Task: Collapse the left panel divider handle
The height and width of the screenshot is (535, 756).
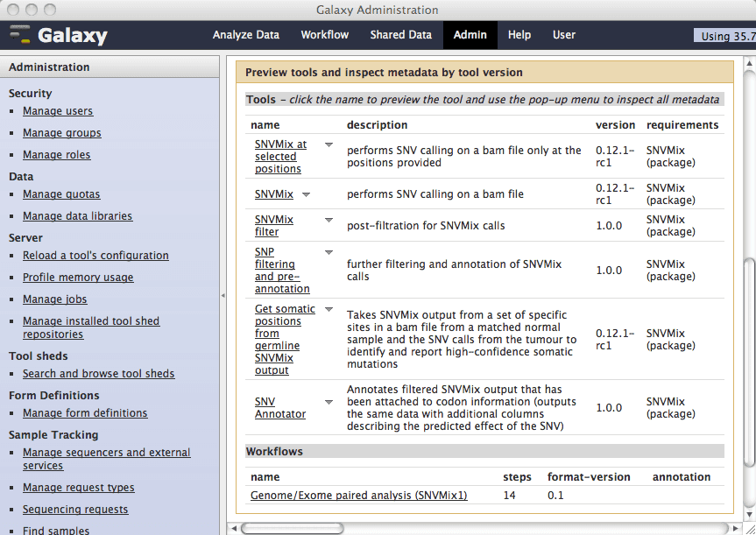Action: (x=223, y=295)
